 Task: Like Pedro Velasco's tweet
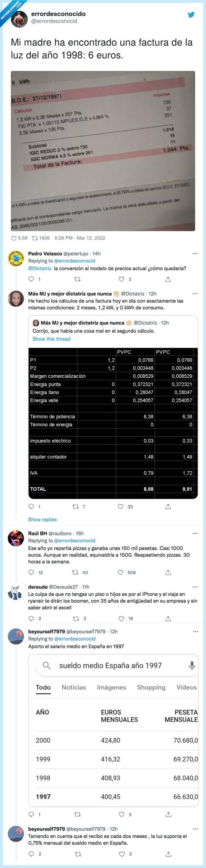click(x=121, y=279)
